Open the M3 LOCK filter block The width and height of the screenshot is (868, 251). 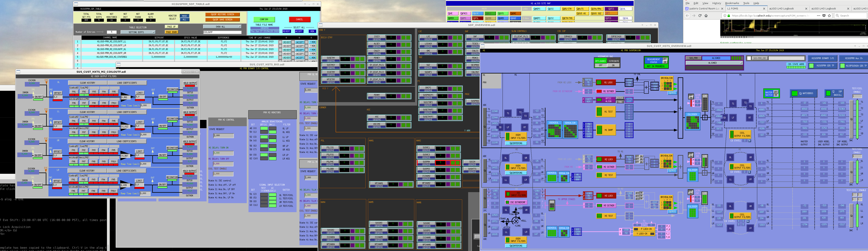click(x=606, y=196)
